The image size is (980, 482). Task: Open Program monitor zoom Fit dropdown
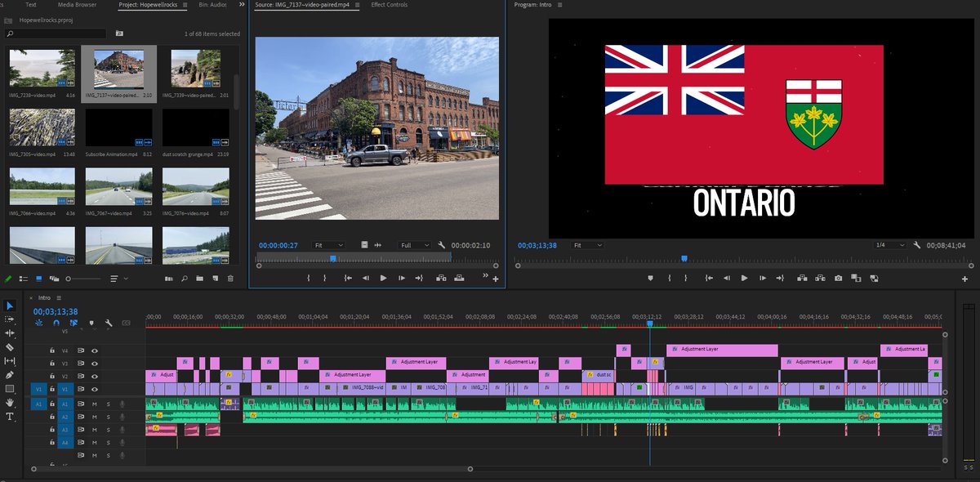(x=587, y=245)
